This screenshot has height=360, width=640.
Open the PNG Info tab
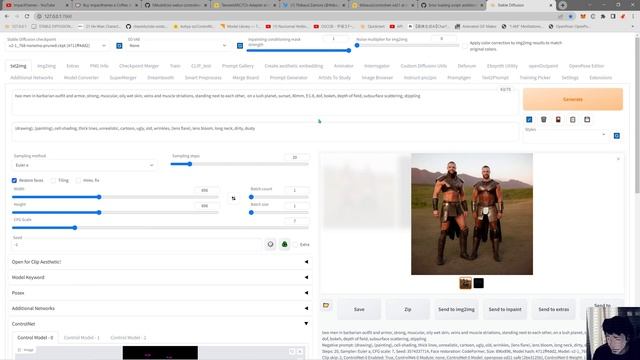(99, 66)
